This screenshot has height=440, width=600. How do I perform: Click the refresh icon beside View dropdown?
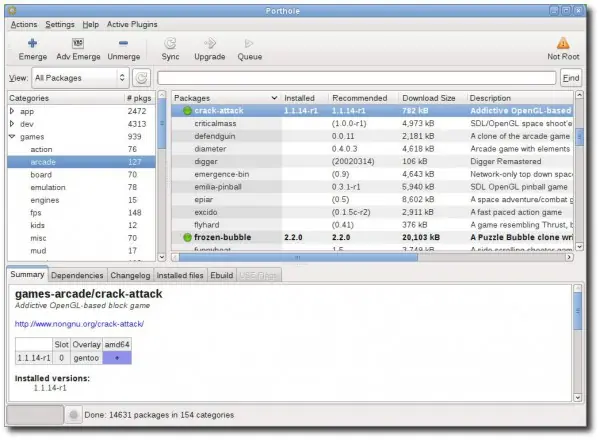141,77
